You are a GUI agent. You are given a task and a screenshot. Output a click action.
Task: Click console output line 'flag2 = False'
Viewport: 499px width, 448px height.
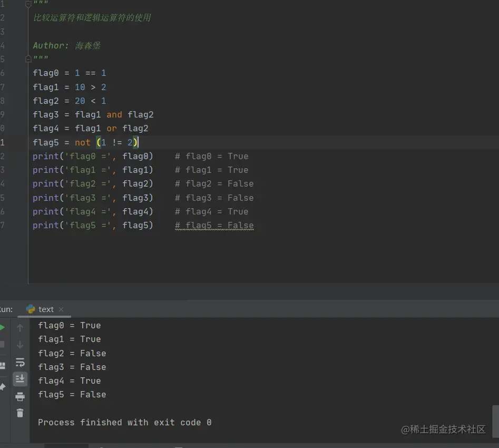(x=72, y=354)
